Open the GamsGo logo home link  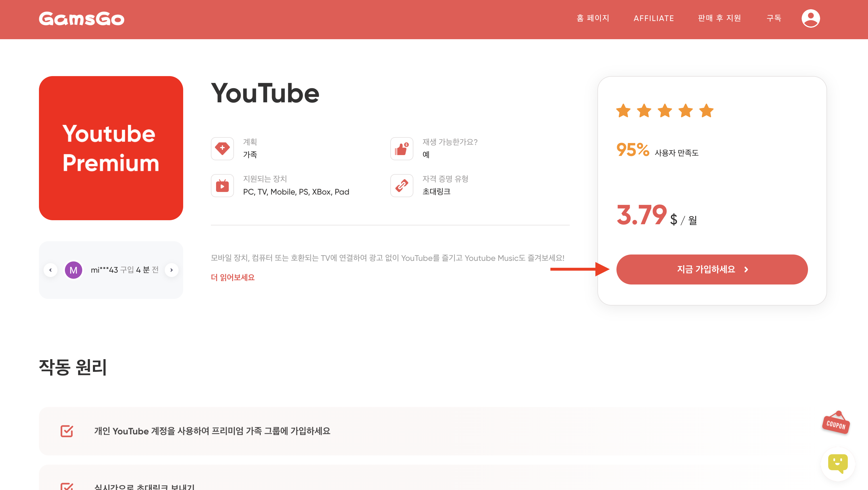click(x=82, y=19)
